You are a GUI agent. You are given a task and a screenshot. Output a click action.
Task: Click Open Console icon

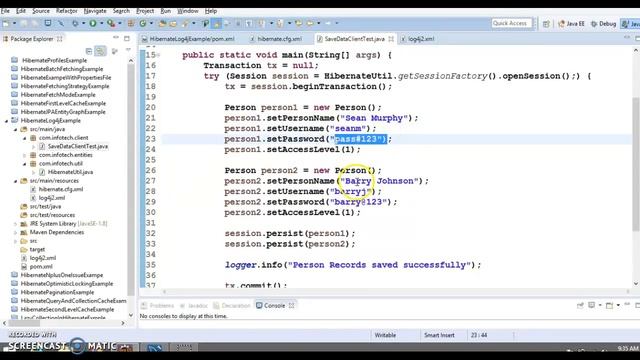tap(609, 305)
